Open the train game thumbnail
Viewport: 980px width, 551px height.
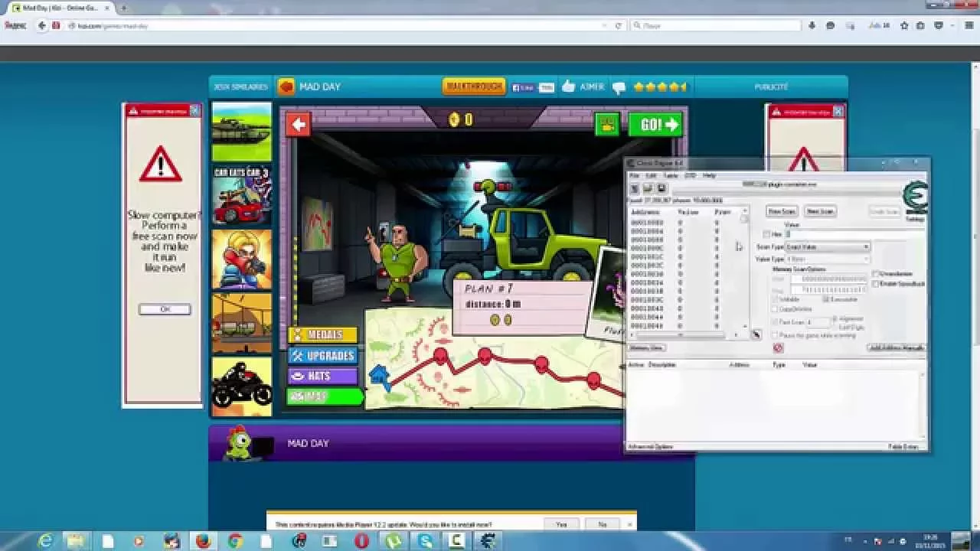pyautogui.click(x=242, y=323)
